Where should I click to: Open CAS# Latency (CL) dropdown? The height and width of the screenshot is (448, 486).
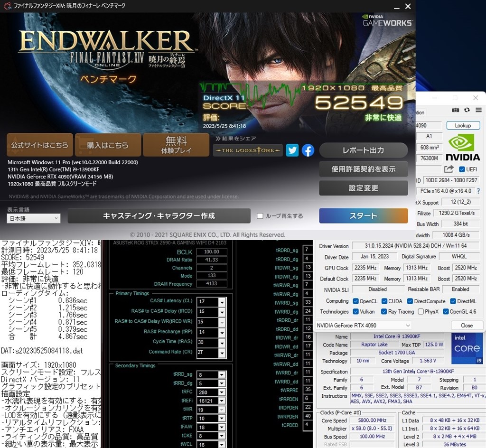222,302
